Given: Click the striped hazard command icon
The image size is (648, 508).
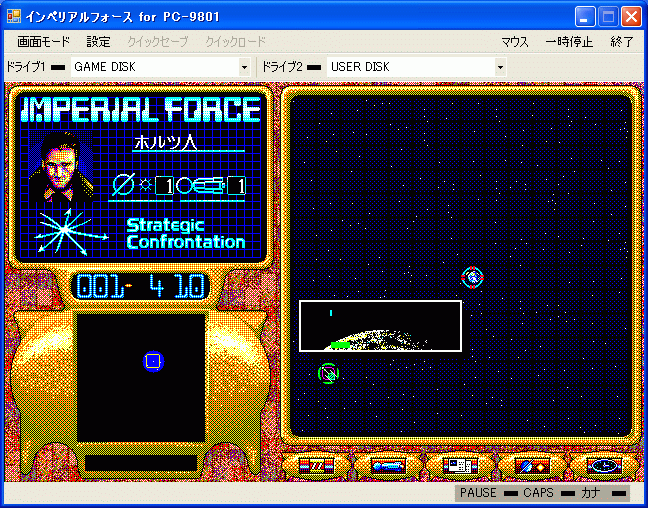Looking at the screenshot, I should 317,466.
